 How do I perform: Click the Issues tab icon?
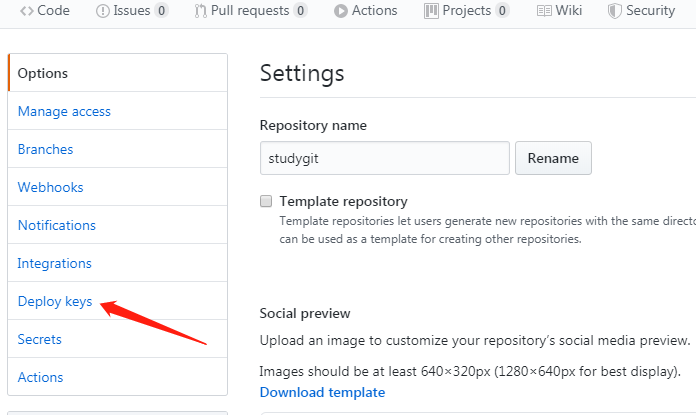click(x=103, y=11)
